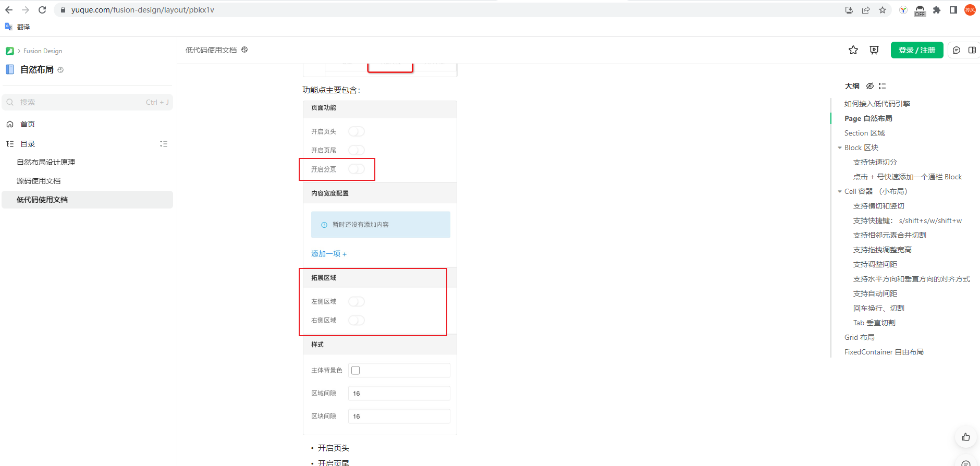This screenshot has width=980, height=466.
Task: Click the 拓展区域 panel header
Action: (x=380, y=278)
